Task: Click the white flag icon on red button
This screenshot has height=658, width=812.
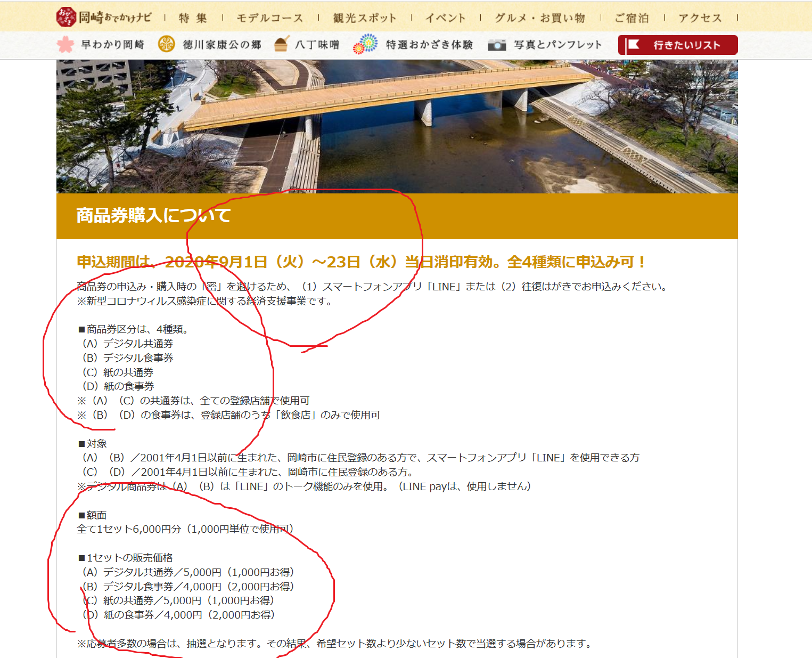Action: point(634,45)
